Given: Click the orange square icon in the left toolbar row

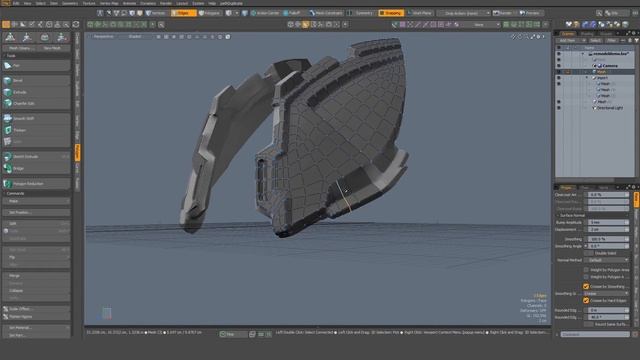Looking at the screenshot, I should 6,24.
